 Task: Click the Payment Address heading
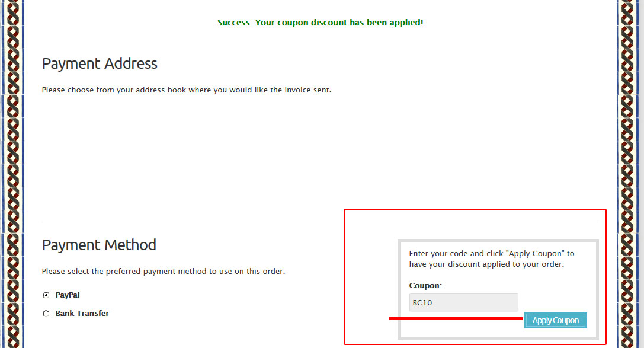100,63
